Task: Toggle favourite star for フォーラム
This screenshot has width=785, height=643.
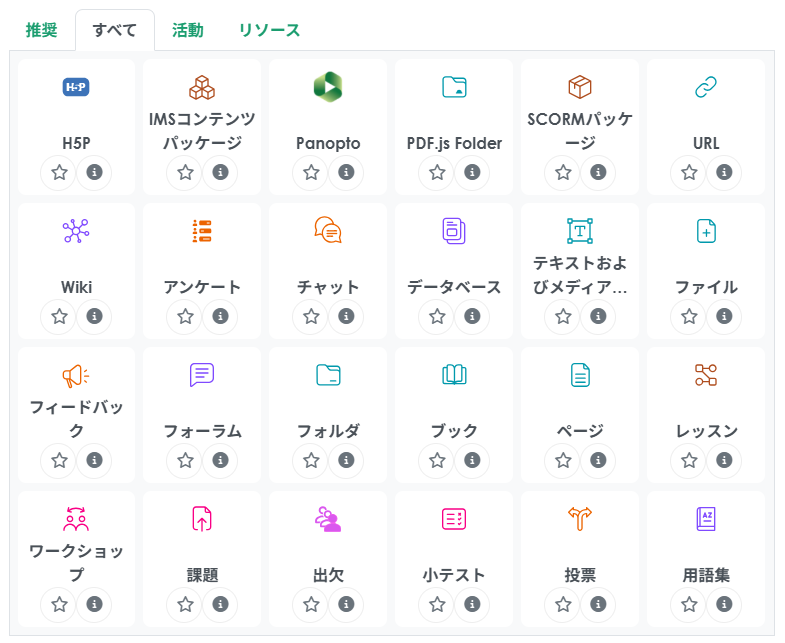Action: pyautogui.click(x=185, y=460)
